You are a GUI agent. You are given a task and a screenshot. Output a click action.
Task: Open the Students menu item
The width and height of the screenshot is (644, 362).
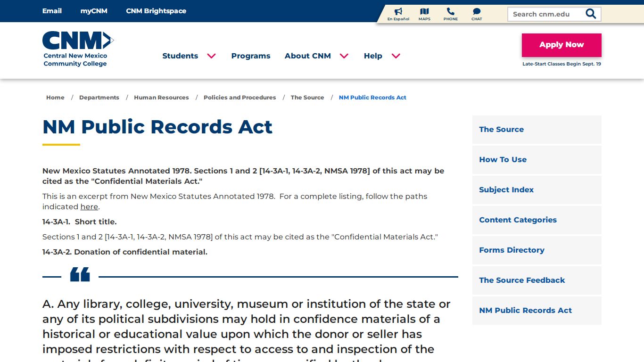(180, 56)
